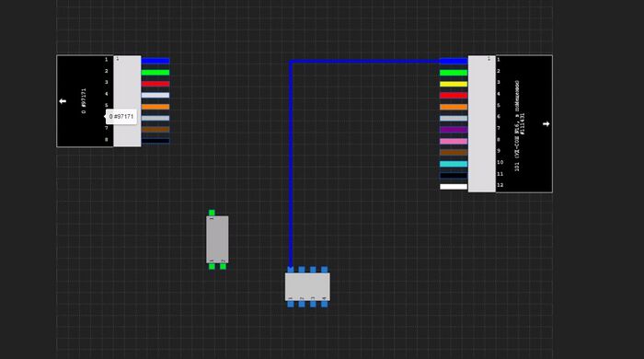Select gray fiber 6 of left cable #97171
The width and height of the screenshot is (644, 359).
155,119
